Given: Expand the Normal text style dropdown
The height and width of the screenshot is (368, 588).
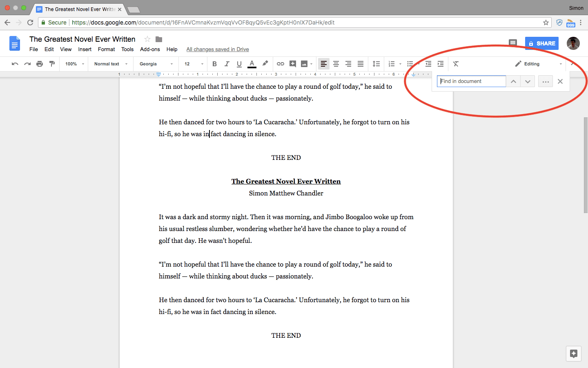Looking at the screenshot, I should click(x=111, y=64).
